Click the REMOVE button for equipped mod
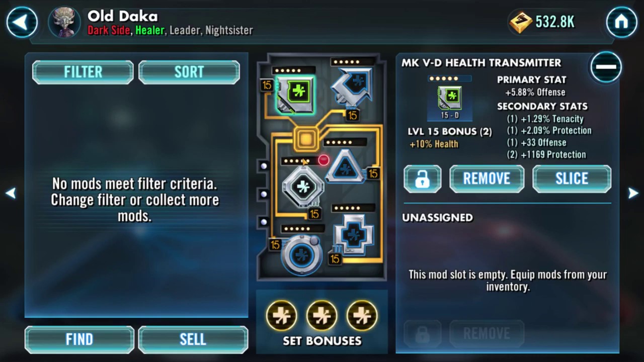The image size is (644, 362). [487, 178]
